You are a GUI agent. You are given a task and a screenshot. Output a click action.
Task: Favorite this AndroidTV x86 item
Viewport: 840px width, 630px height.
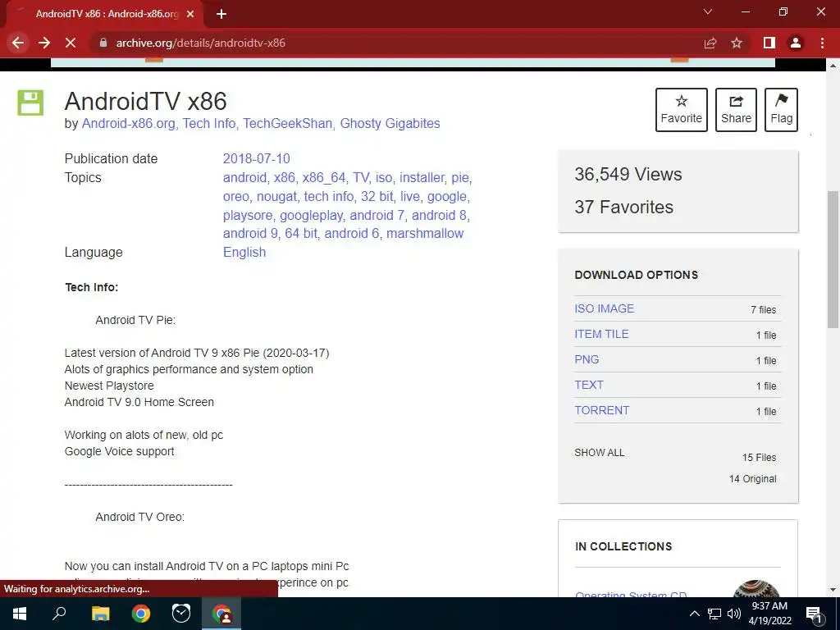[x=681, y=110]
